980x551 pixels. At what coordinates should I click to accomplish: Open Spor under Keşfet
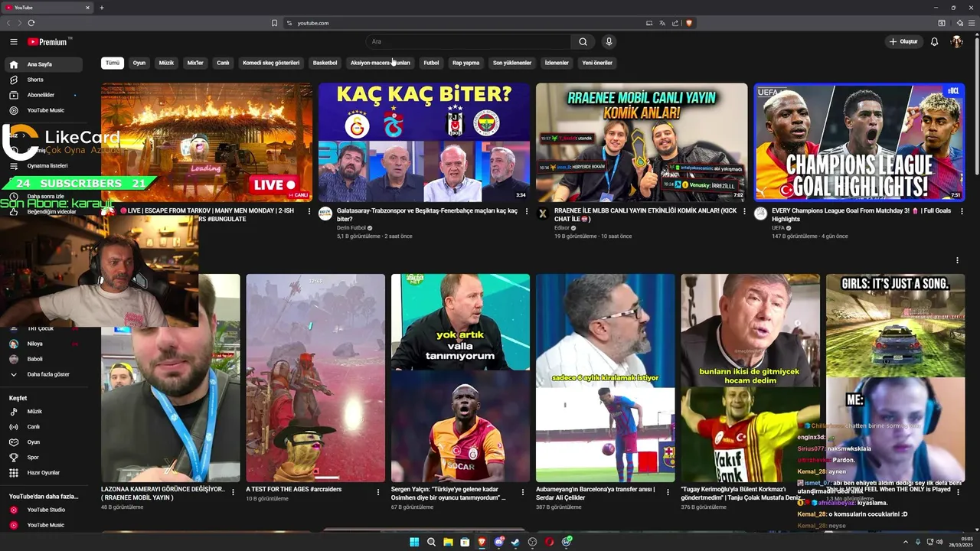click(43, 458)
